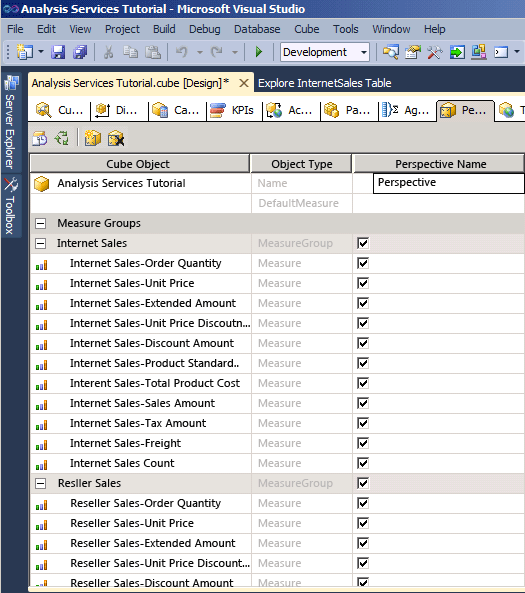Open the Server Explorer side panel
Screen dimensions: 525x593
click(x=11, y=122)
